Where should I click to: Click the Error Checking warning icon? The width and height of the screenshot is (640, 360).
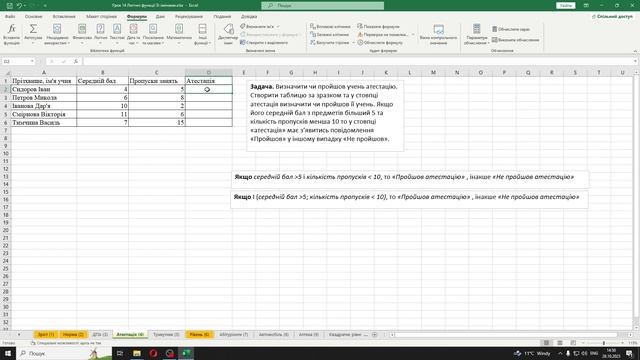[x=360, y=35]
